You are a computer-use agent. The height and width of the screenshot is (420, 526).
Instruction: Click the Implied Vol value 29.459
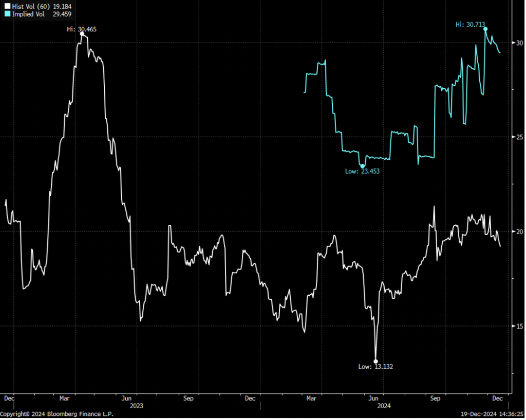(62, 14)
